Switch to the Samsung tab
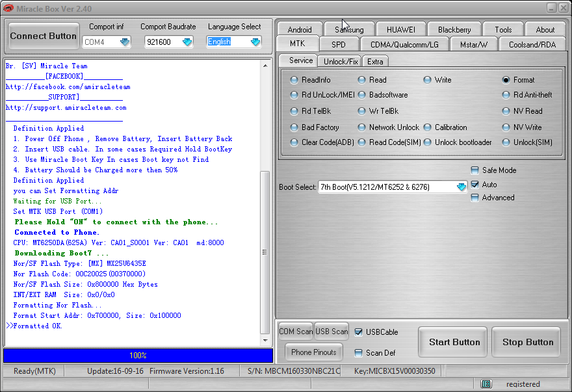 (349, 29)
